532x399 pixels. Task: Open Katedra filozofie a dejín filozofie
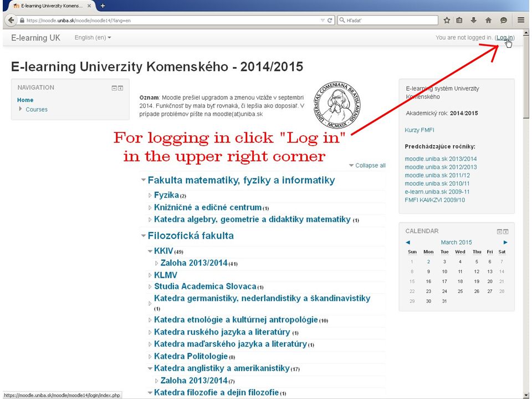217,392
